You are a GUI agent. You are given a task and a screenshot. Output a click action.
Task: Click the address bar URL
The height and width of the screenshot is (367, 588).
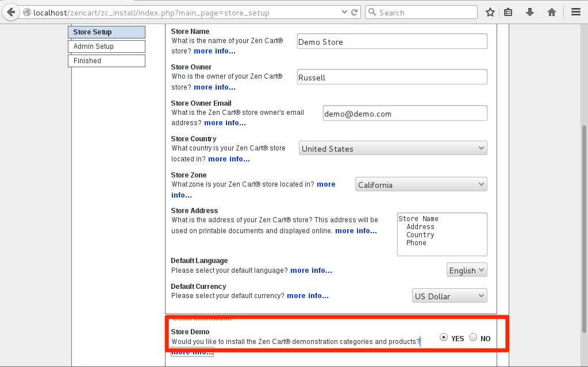pyautogui.click(x=151, y=13)
